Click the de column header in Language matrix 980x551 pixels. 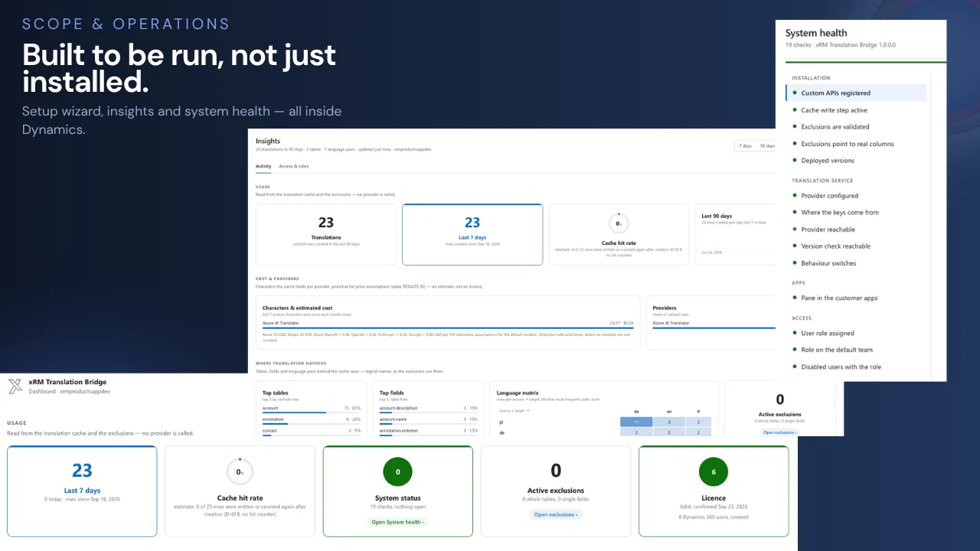pos(636,411)
